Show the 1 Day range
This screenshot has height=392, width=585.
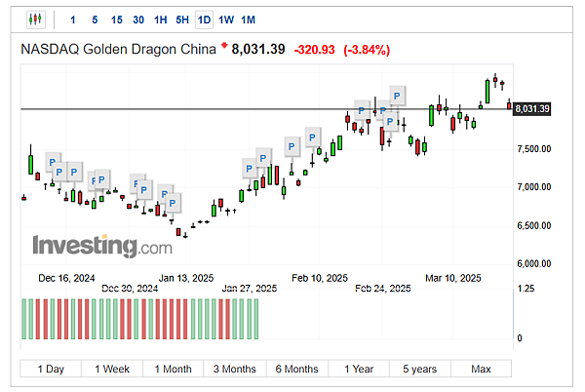51,369
